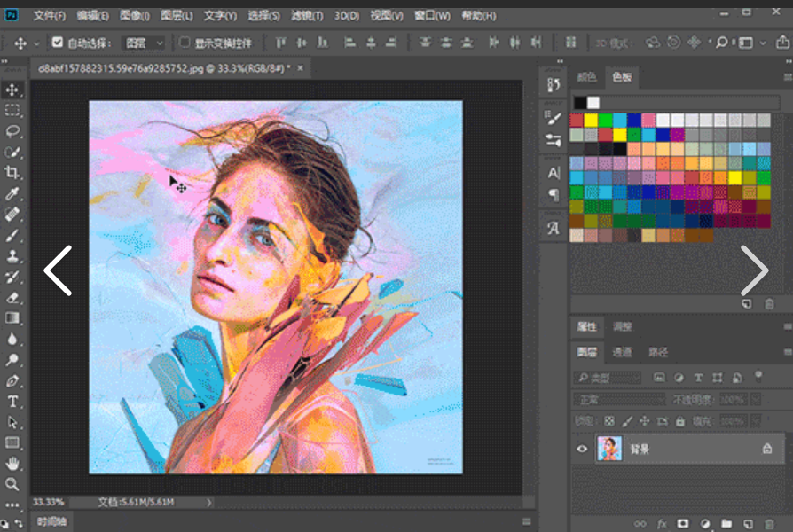
Task: Open the Auto-Select layer dropdown
Action: pyautogui.click(x=144, y=43)
